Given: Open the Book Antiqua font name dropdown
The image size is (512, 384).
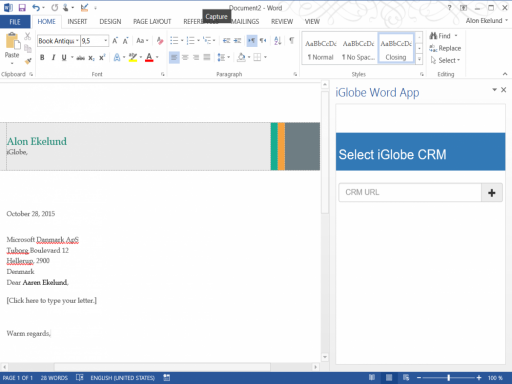Looking at the screenshot, I should tap(77, 41).
